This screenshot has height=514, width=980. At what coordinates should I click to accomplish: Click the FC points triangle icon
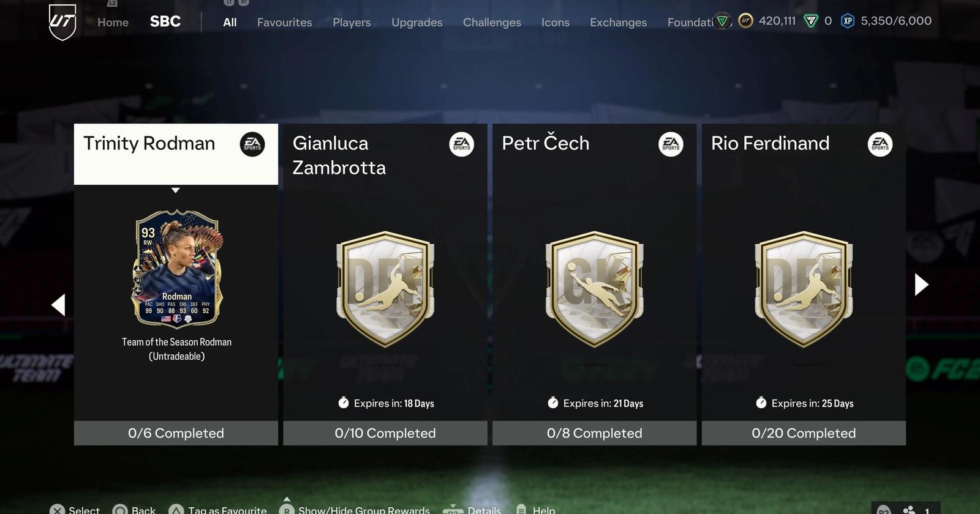(x=810, y=21)
